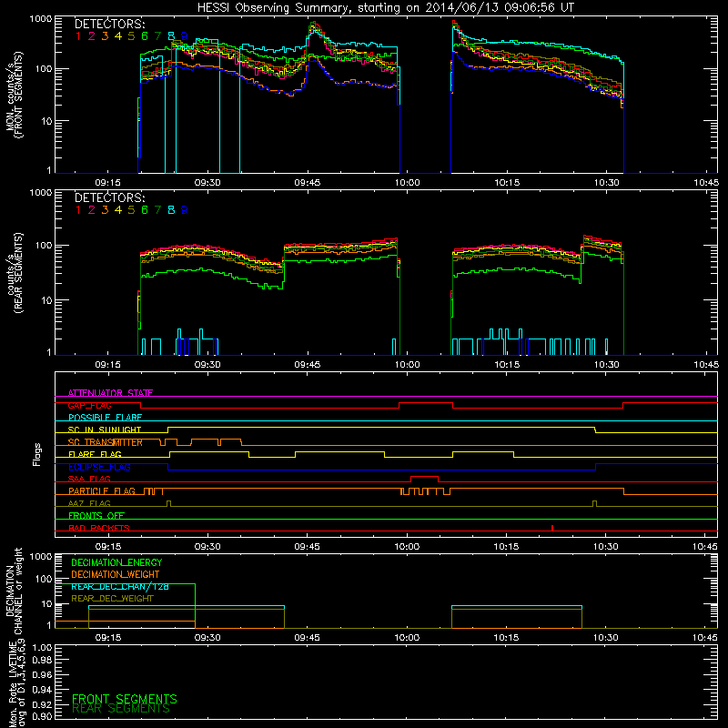The image size is (728, 728).
Task: Click the counts/s (REAR SEGMENTS) axis label
Action: tap(14, 273)
